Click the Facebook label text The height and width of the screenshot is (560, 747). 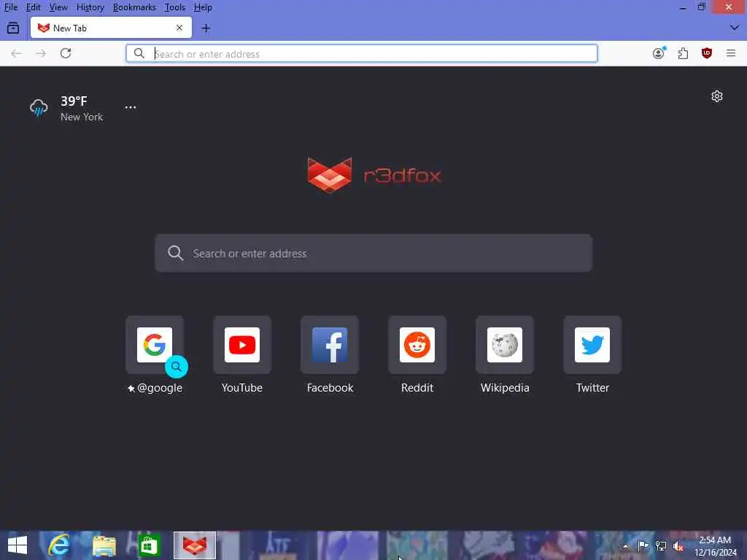(x=330, y=388)
